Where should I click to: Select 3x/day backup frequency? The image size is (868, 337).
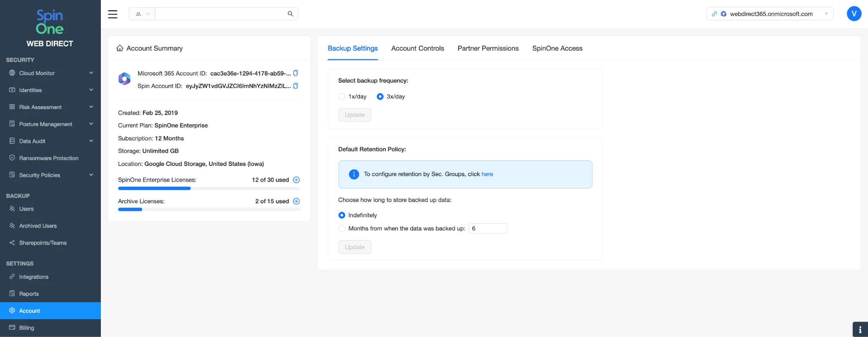coord(380,97)
